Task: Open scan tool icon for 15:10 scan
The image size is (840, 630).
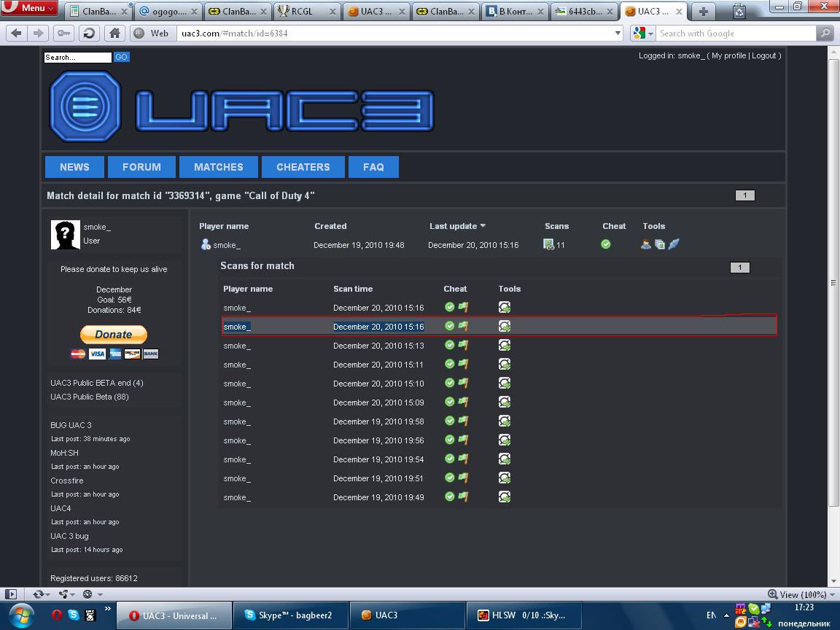Action: (x=504, y=384)
